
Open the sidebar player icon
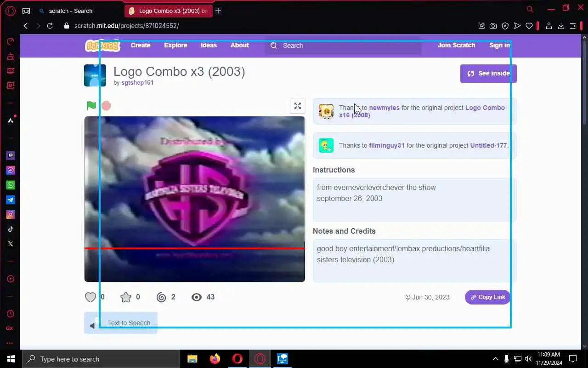pos(10,279)
